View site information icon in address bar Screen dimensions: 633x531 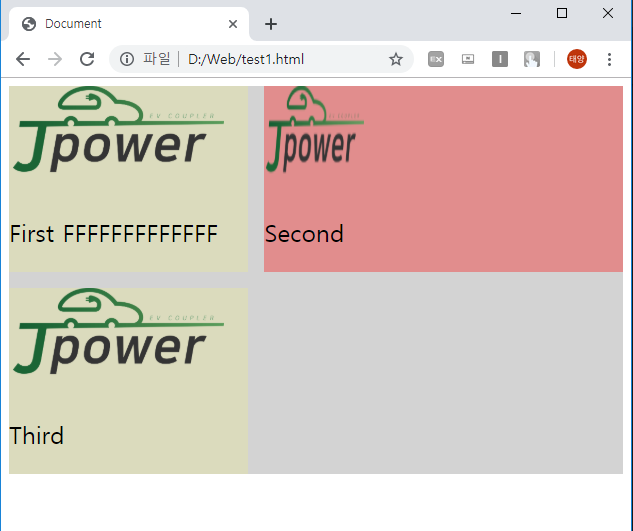tap(127, 59)
